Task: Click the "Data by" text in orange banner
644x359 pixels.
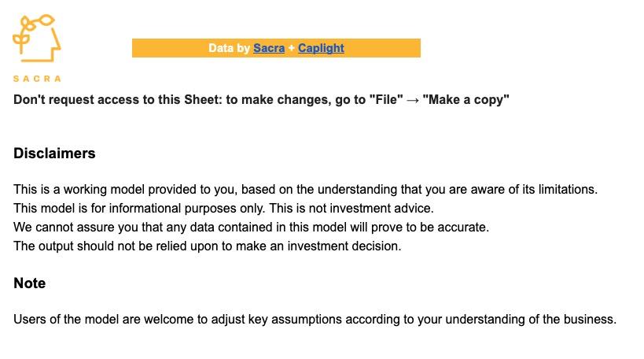Action: (229, 48)
